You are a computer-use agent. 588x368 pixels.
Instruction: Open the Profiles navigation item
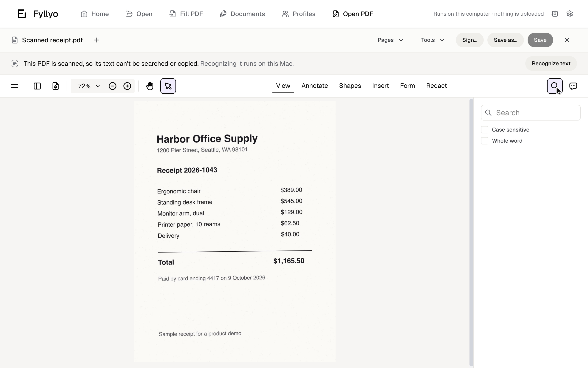pos(299,14)
